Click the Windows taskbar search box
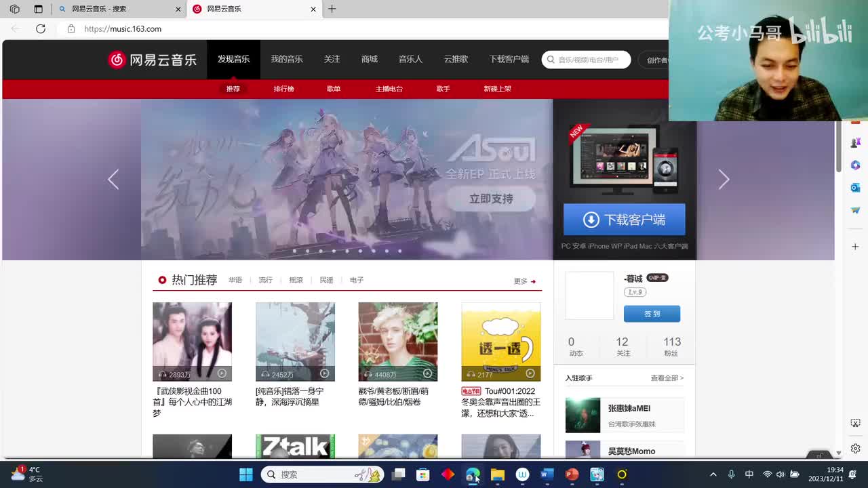 pos(322,474)
